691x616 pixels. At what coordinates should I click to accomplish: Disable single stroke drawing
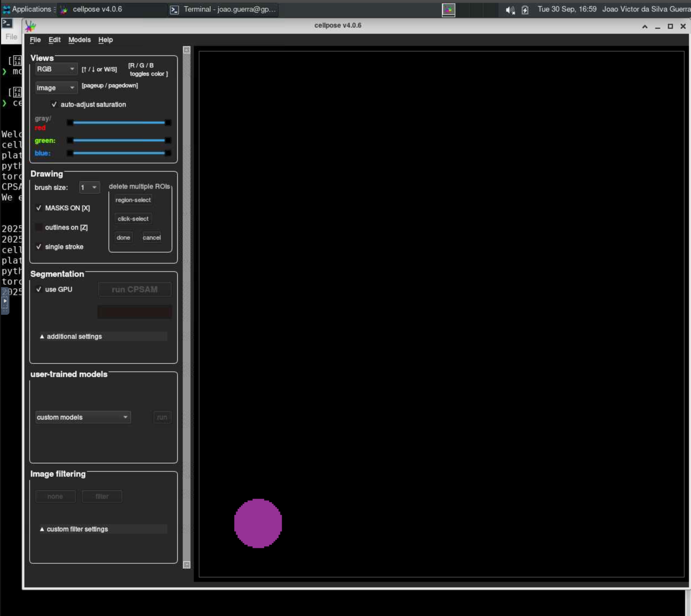click(x=39, y=247)
